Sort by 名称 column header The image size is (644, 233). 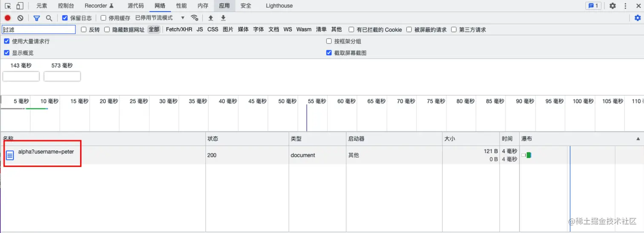(x=103, y=139)
